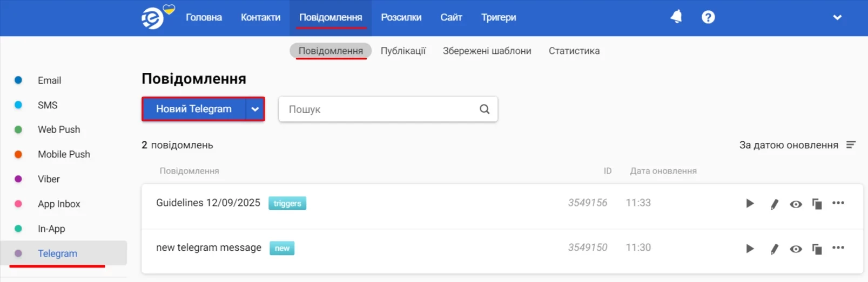
Task: Click the eSputnik logo icon
Action: (x=153, y=18)
